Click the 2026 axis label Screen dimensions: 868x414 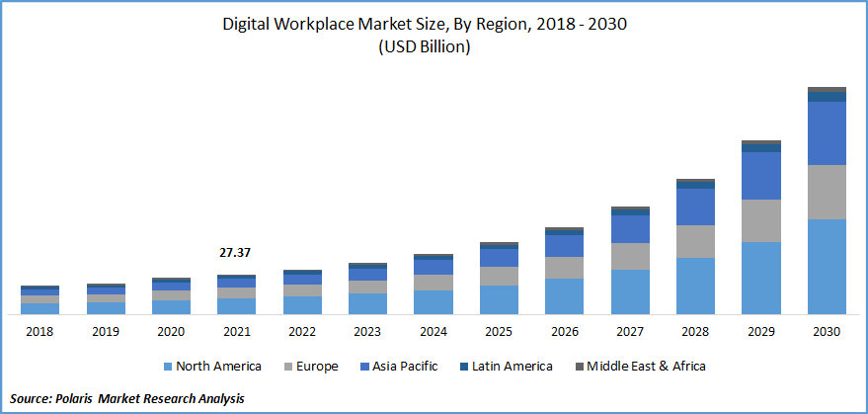coord(565,332)
